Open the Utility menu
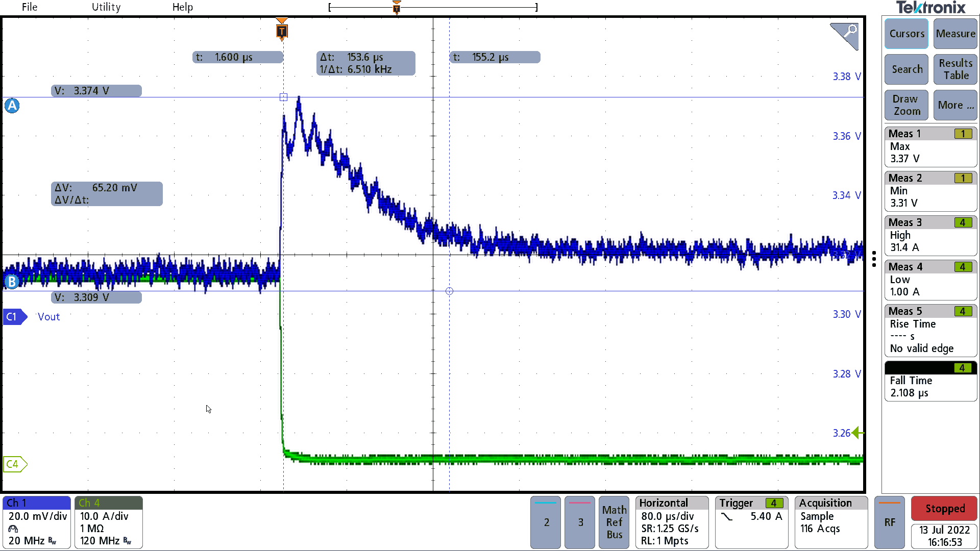The image size is (980, 551). pyautogui.click(x=106, y=7)
